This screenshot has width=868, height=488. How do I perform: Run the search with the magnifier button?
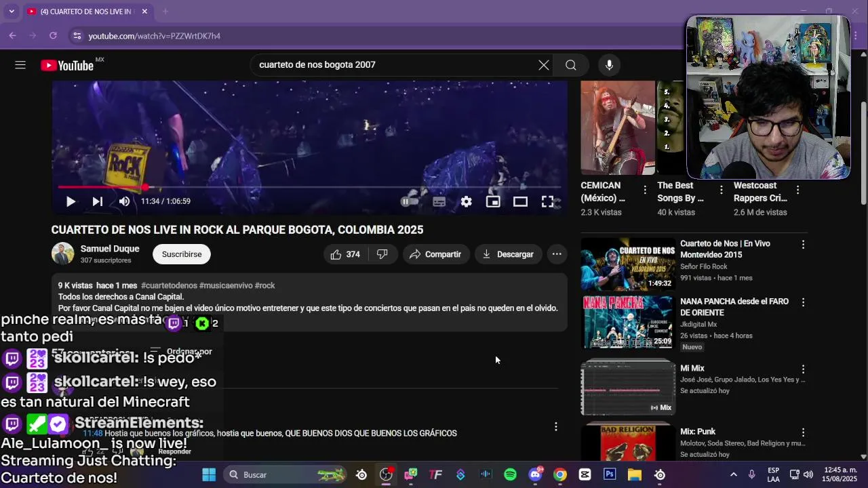[x=571, y=65]
